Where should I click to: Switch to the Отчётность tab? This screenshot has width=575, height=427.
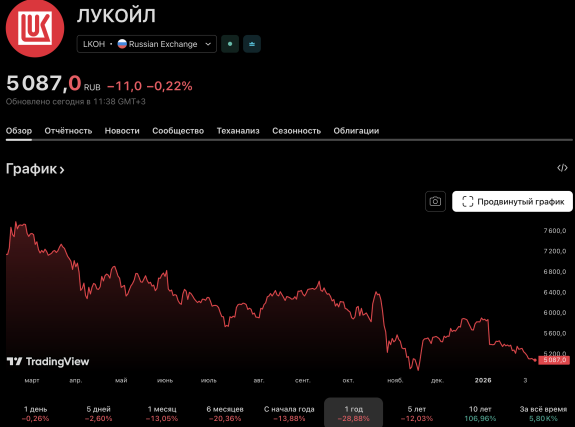tap(68, 131)
